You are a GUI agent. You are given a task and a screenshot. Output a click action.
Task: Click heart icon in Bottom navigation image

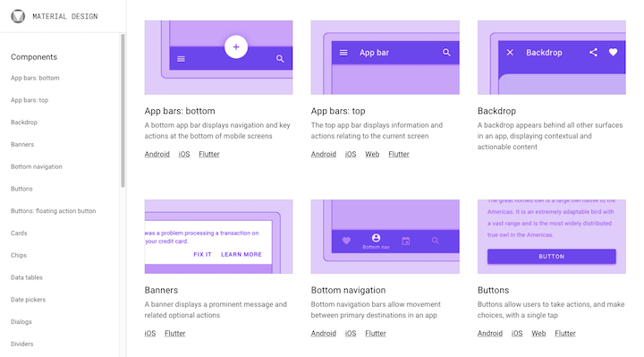pos(346,241)
